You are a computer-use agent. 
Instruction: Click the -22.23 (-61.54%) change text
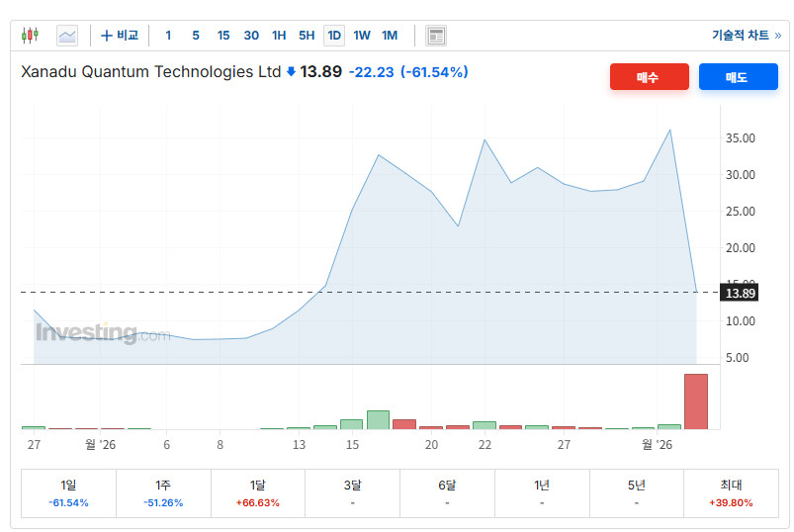408,72
